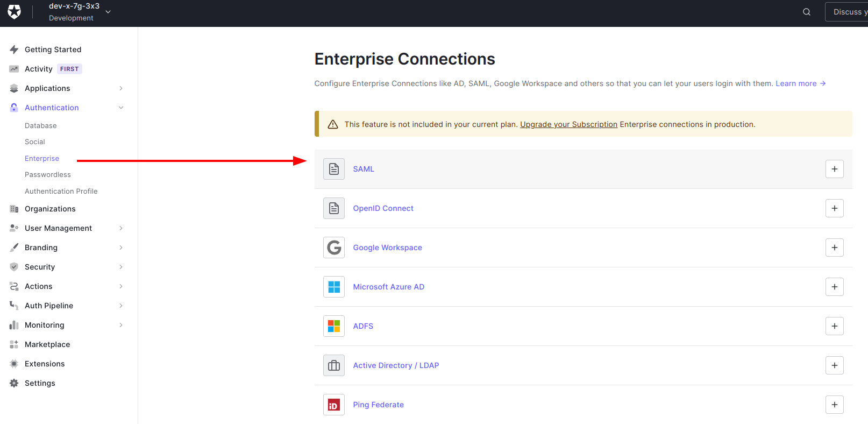
Task: Click the Extensions chip icon
Action: coord(14,364)
